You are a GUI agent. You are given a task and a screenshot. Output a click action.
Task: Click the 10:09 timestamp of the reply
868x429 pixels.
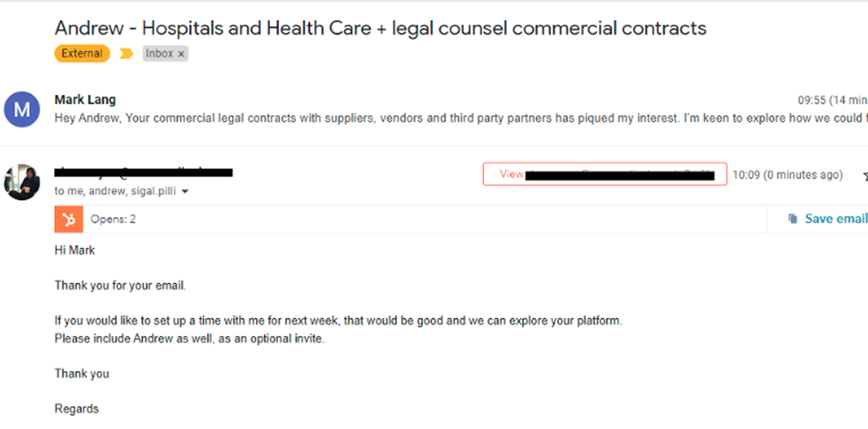[x=788, y=175]
